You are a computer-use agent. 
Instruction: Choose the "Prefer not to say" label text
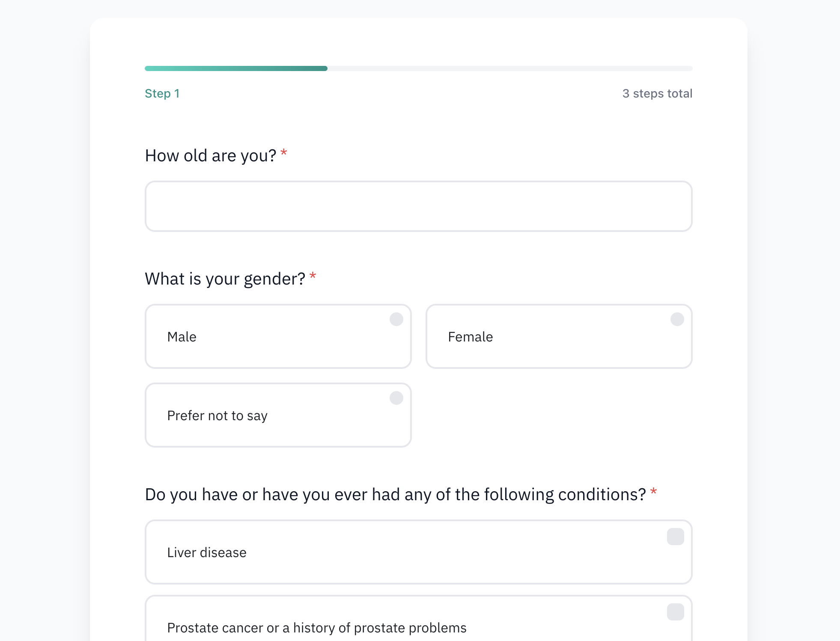217,415
